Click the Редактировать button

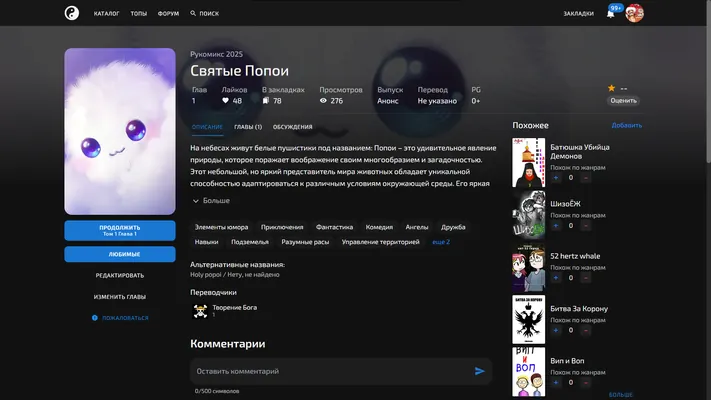click(120, 275)
